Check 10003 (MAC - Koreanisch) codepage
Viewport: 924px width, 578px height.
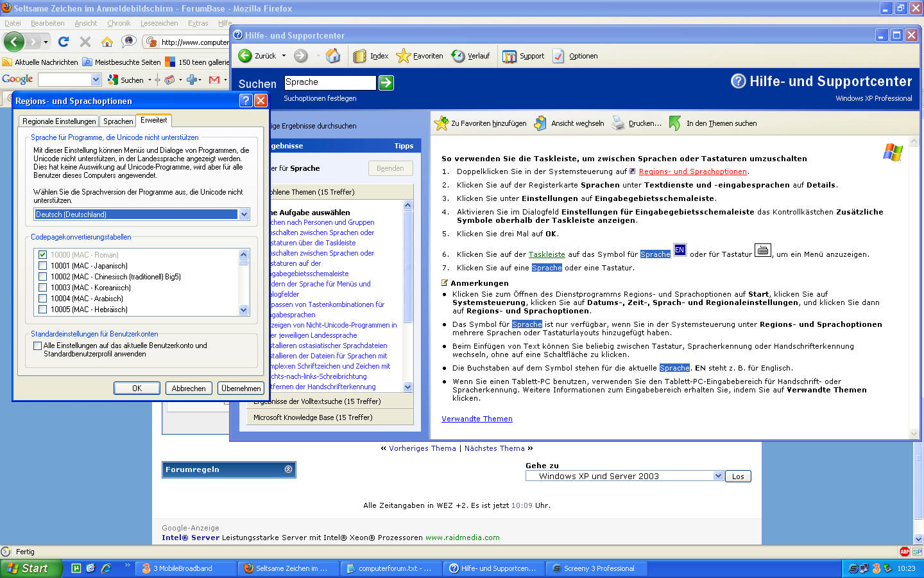point(42,288)
